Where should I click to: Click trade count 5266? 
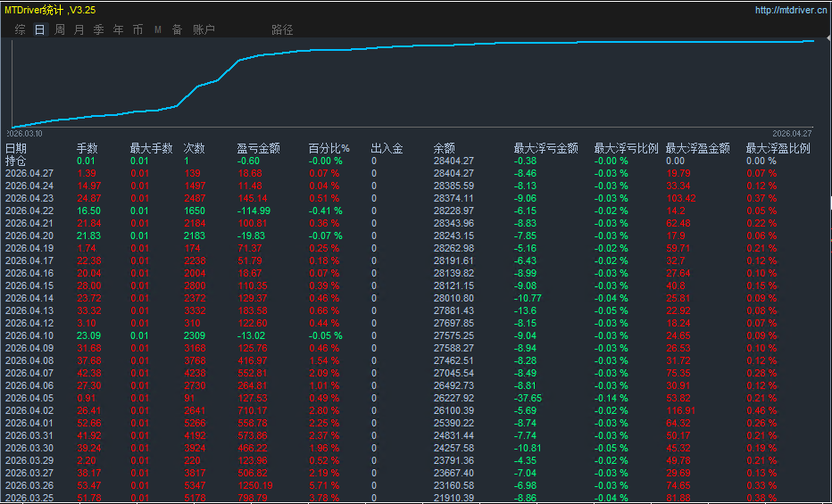click(195, 423)
